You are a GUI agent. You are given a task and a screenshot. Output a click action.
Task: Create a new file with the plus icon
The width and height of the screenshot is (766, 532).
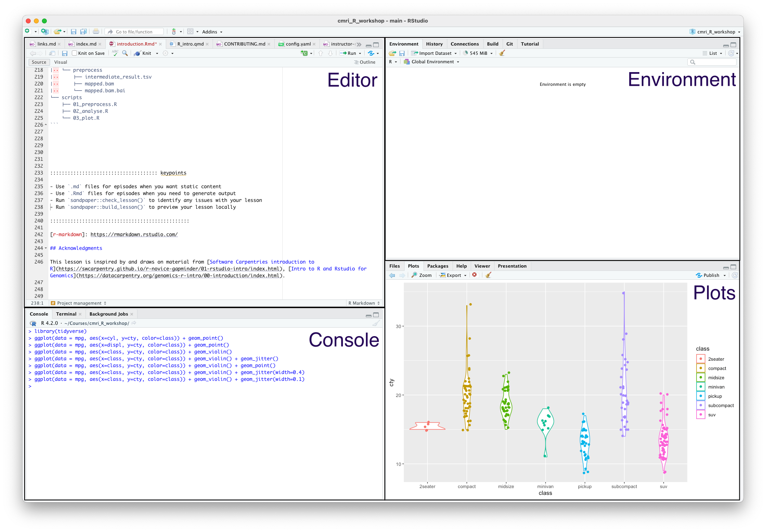click(27, 31)
